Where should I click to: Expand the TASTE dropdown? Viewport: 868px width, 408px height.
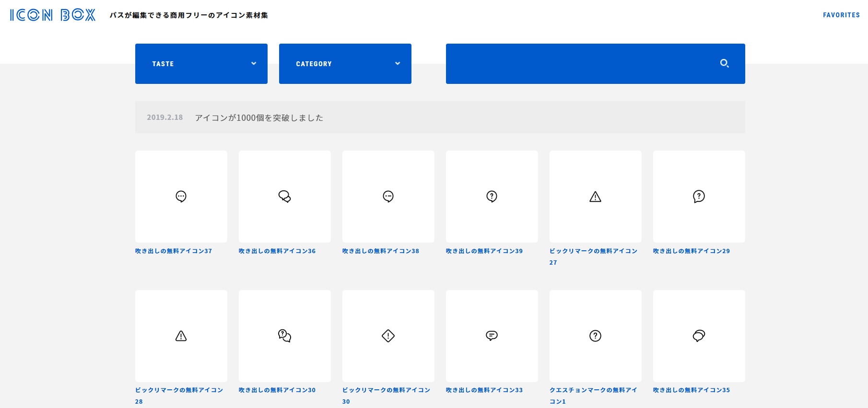201,64
